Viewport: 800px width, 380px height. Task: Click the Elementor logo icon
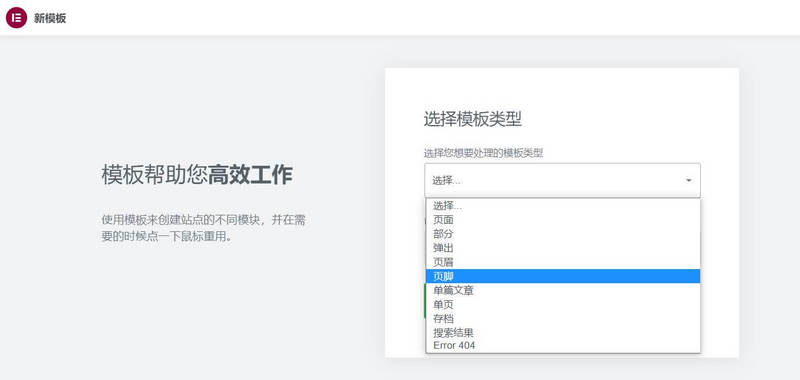[16, 18]
